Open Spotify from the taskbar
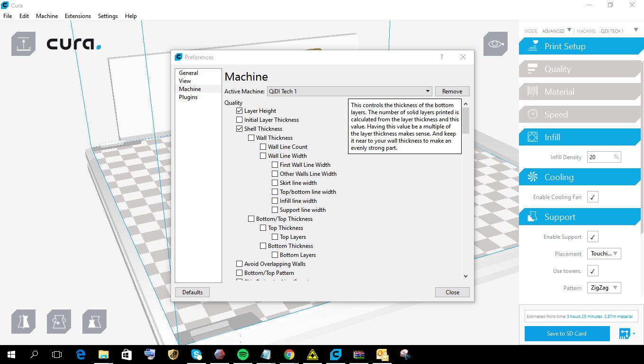 tap(243, 354)
